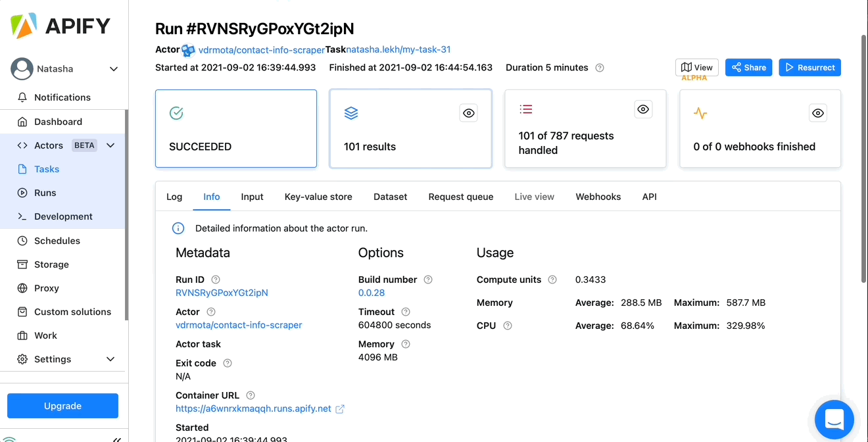Select the Info tab
Viewport: 868px width, 442px height.
212,197
